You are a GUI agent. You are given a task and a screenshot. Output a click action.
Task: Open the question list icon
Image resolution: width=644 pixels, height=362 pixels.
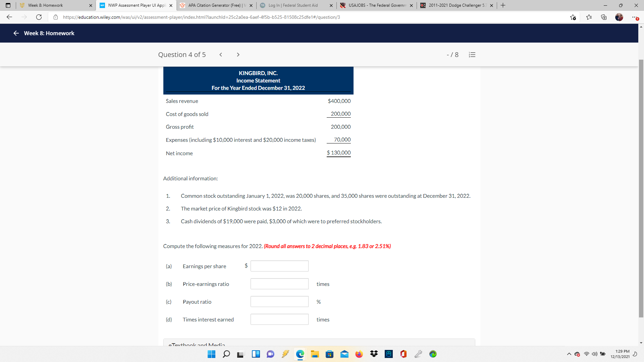click(472, 55)
